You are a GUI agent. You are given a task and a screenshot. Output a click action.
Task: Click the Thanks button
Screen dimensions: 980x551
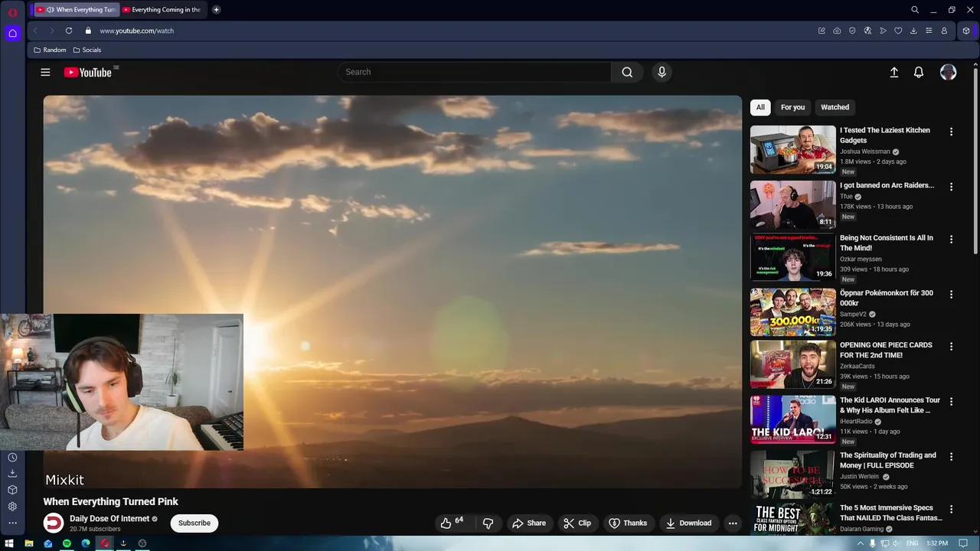point(628,523)
